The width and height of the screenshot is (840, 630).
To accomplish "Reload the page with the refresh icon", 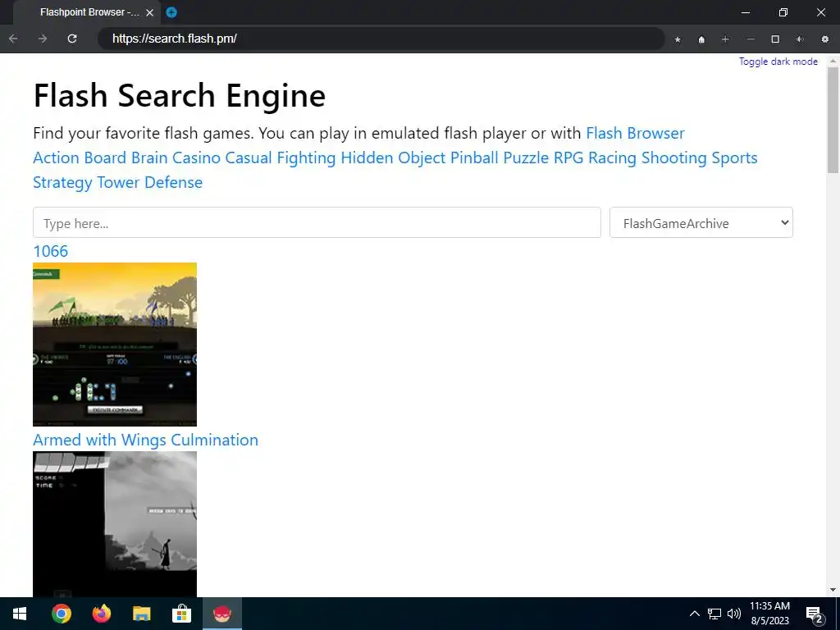I will 72,39.
